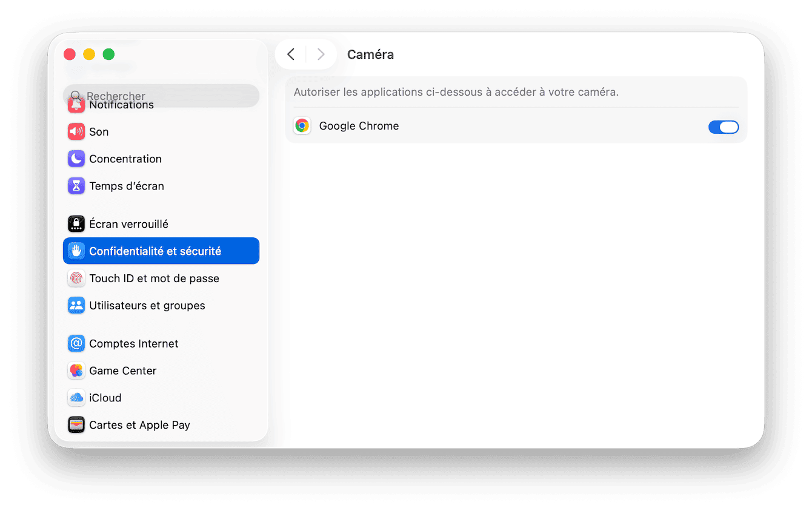Click the Concentration moon icon
This screenshot has width=812, height=511.
tap(76, 159)
